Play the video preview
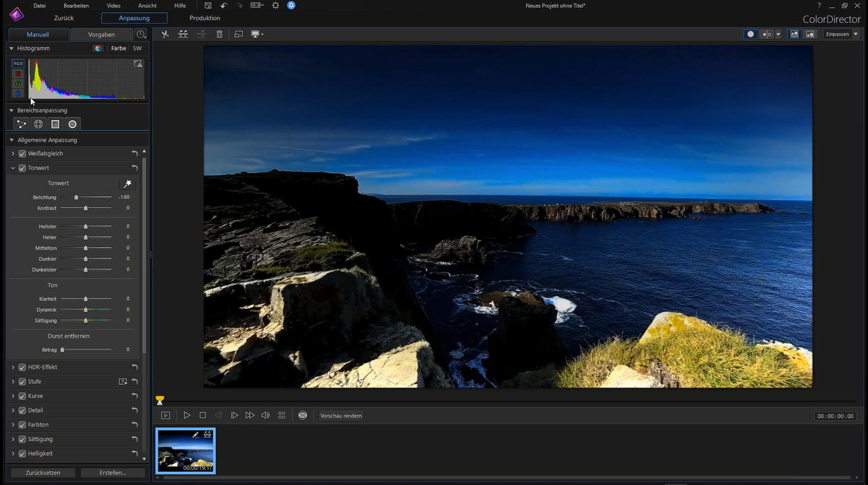 tap(187, 415)
